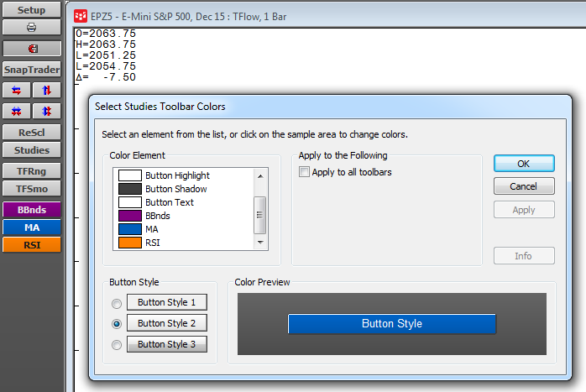This screenshot has width=586, height=392.
Task: Select the RSI color element entry
Action: (152, 243)
